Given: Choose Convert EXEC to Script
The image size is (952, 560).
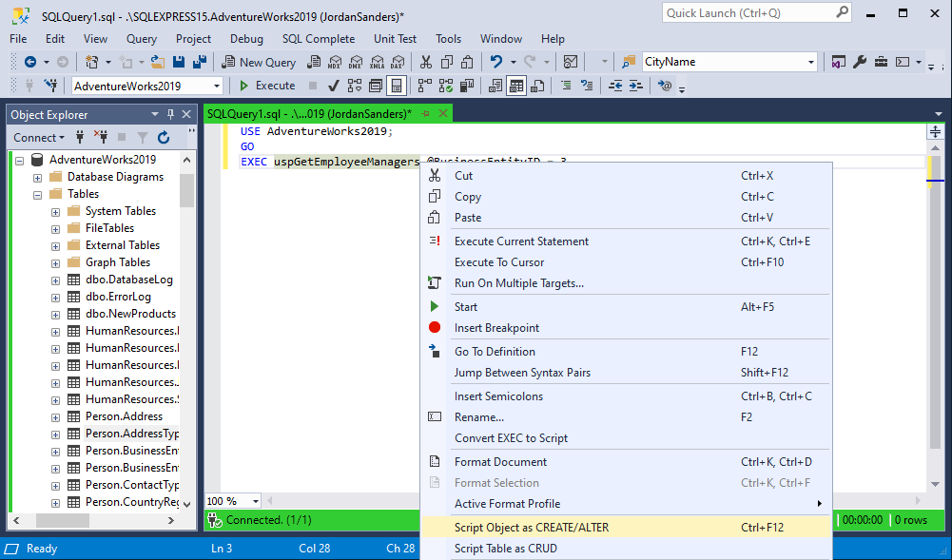Looking at the screenshot, I should (626, 438).
